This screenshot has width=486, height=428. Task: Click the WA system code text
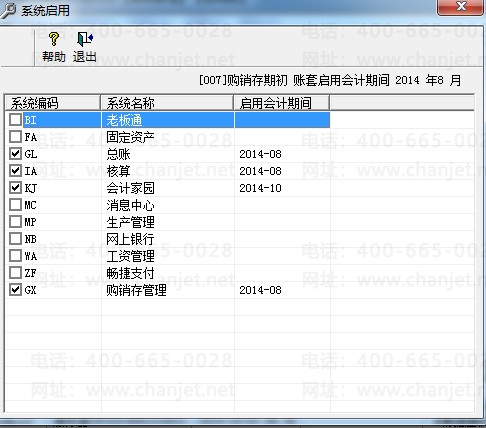pos(31,256)
